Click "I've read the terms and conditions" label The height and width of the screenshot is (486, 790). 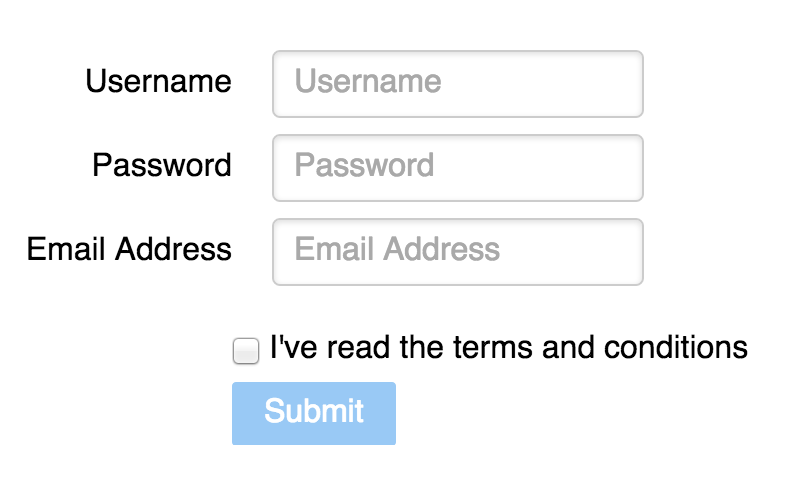click(x=509, y=348)
